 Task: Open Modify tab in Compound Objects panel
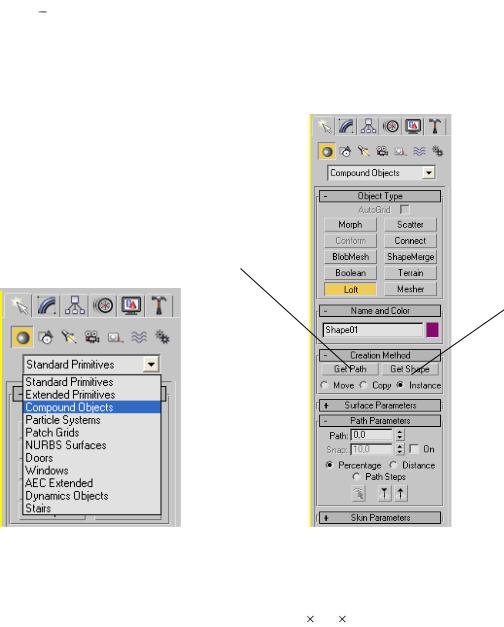point(346,127)
